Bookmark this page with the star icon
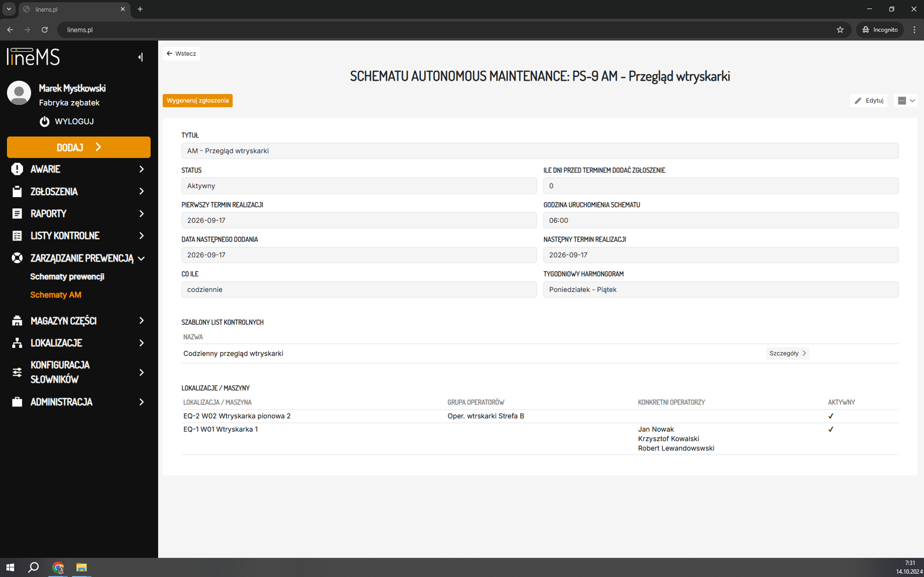This screenshot has height=577, width=924. point(840,30)
